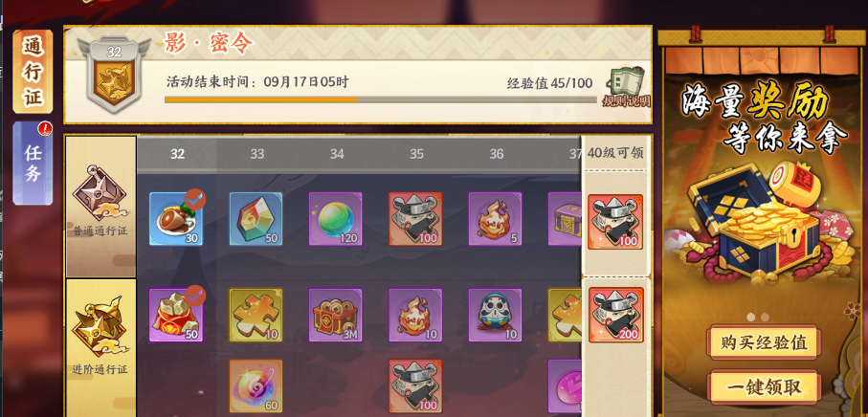Open the coin chest reward marked 3M

click(x=336, y=315)
